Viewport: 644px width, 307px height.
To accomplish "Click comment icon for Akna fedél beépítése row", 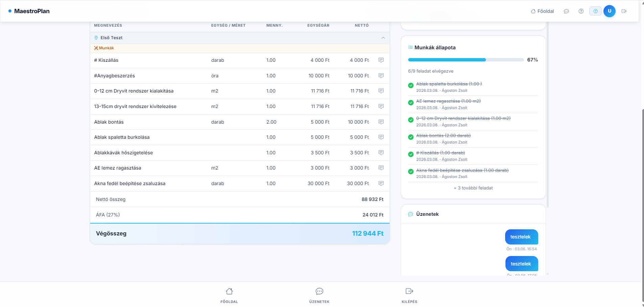I will [x=381, y=183].
